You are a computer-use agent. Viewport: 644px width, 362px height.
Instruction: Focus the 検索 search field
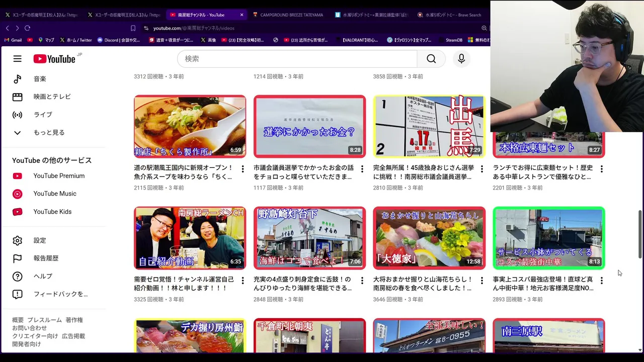point(297,59)
